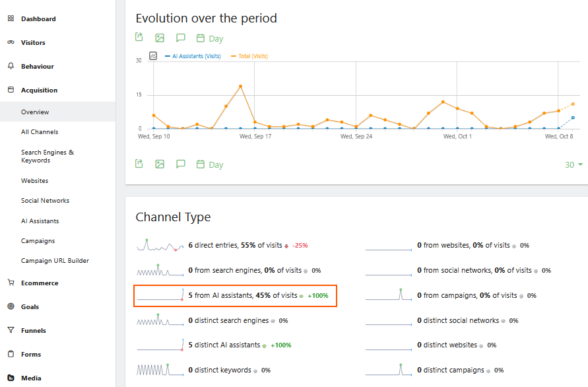This screenshot has height=387, width=588.
Task: Click the Funnels filter icon in sidebar
Action: click(x=11, y=330)
